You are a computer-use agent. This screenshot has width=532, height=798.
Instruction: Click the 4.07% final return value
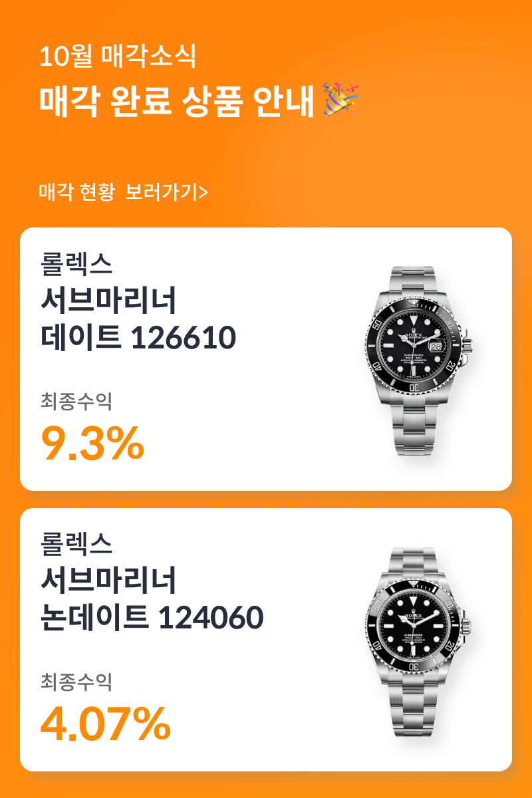click(105, 724)
